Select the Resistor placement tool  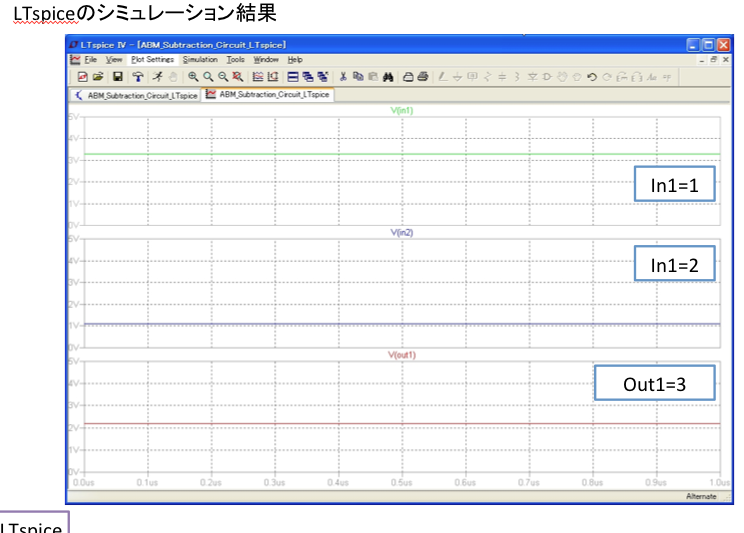487,76
